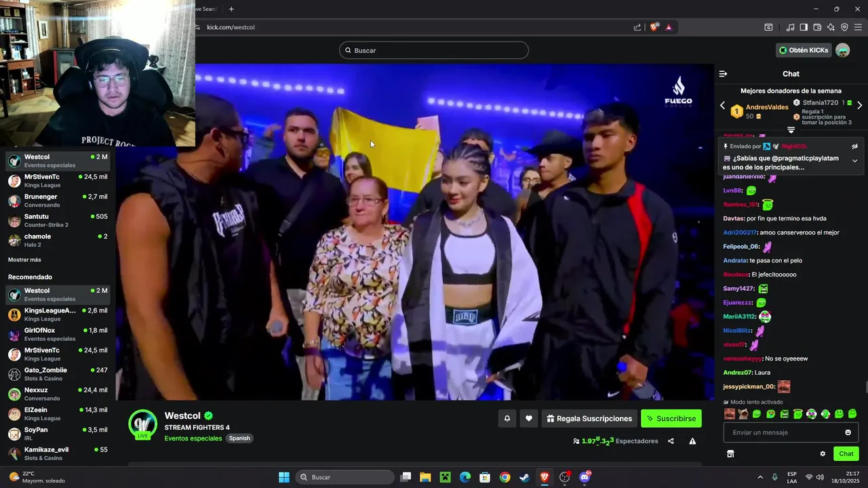
Task: Open chamole Halo 2 channel
Action: click(58, 240)
